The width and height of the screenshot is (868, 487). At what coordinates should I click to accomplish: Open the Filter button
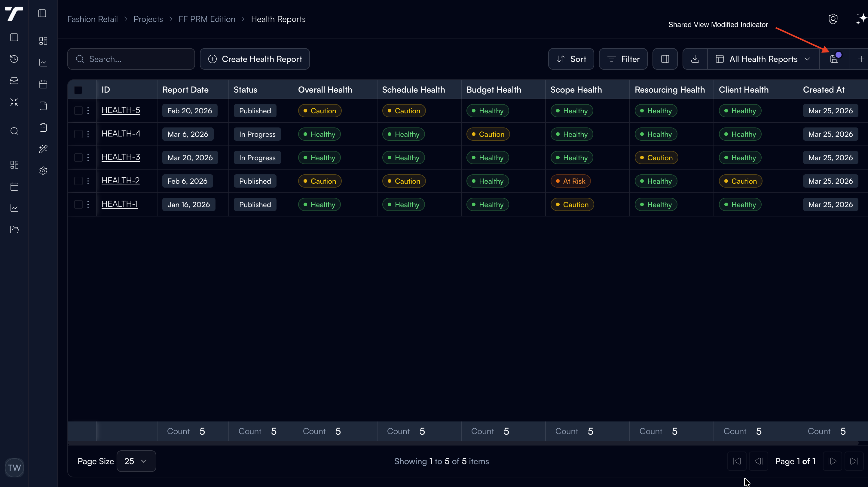pos(623,59)
